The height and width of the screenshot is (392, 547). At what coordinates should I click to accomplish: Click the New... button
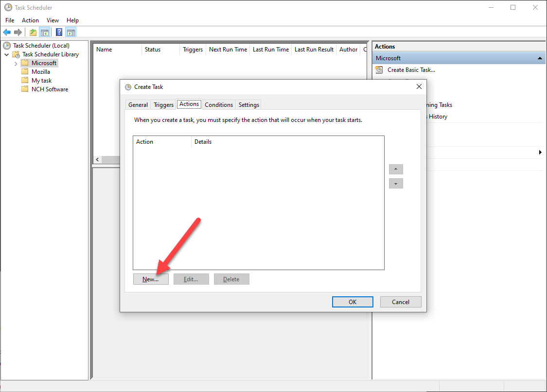pos(151,279)
